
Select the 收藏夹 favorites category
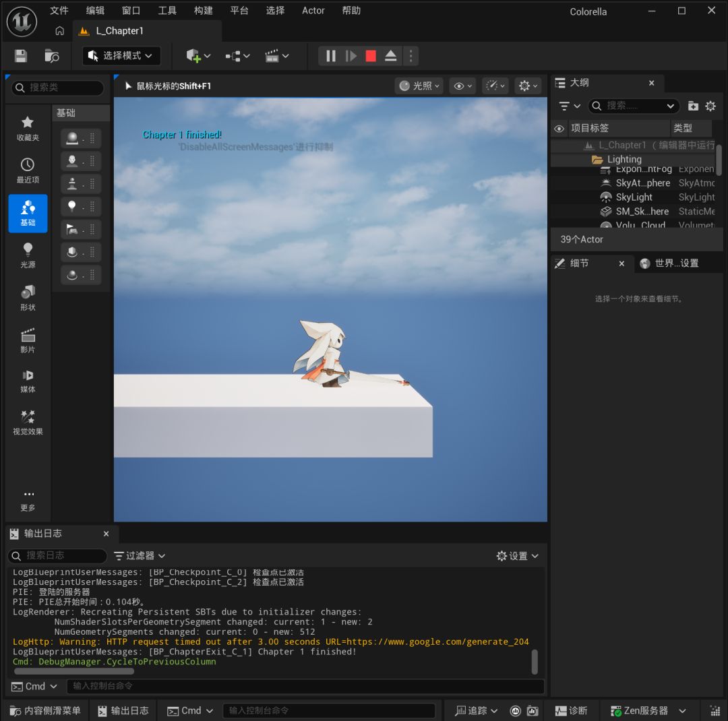(x=28, y=129)
